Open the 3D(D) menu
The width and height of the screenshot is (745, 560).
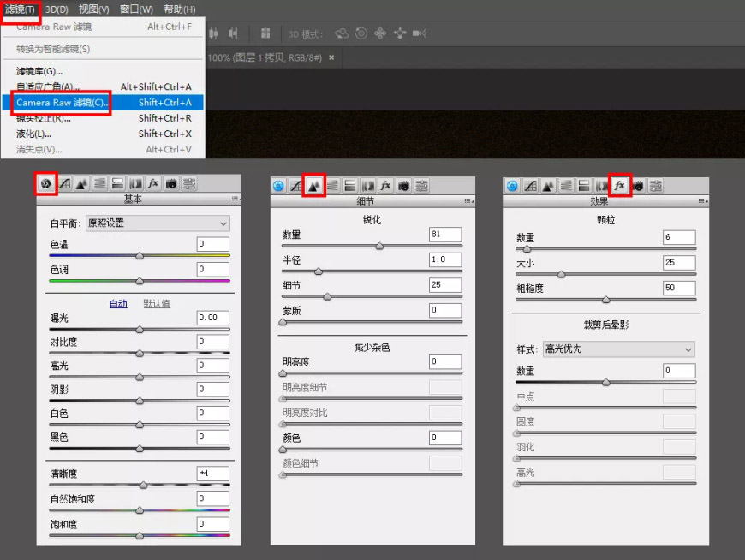coord(57,9)
